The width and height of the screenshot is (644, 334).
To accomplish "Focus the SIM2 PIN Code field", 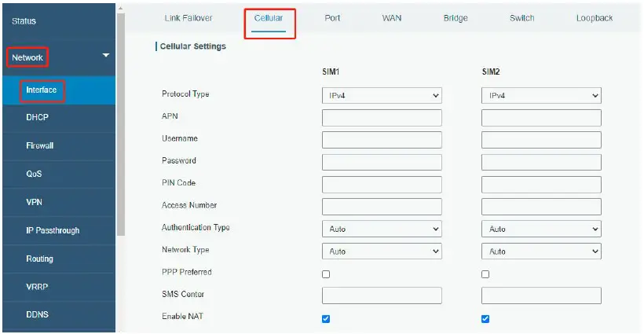I will [541, 185].
